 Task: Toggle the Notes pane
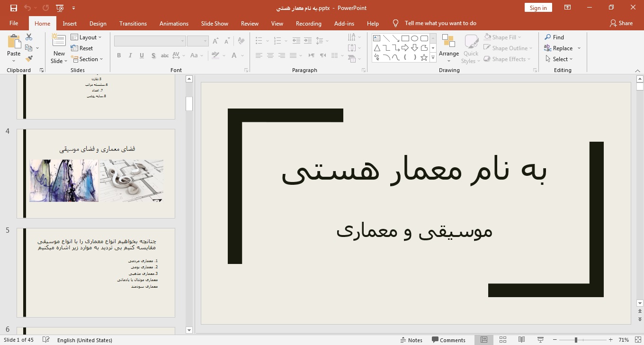[x=411, y=340]
